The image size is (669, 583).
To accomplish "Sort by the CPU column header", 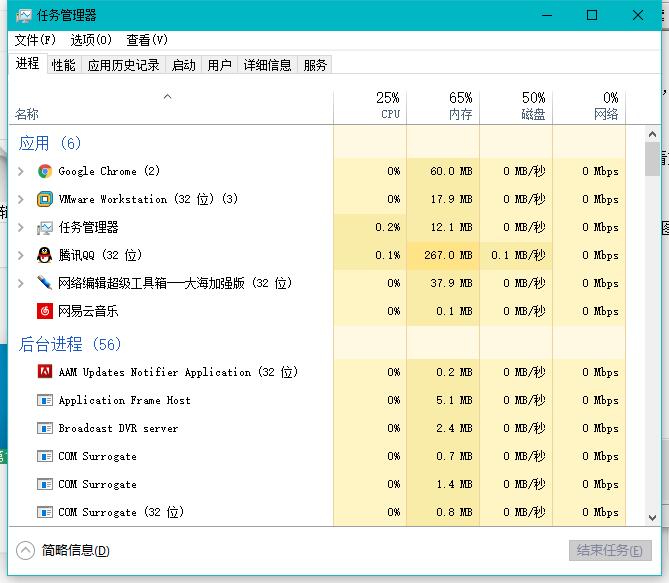I will [x=389, y=106].
